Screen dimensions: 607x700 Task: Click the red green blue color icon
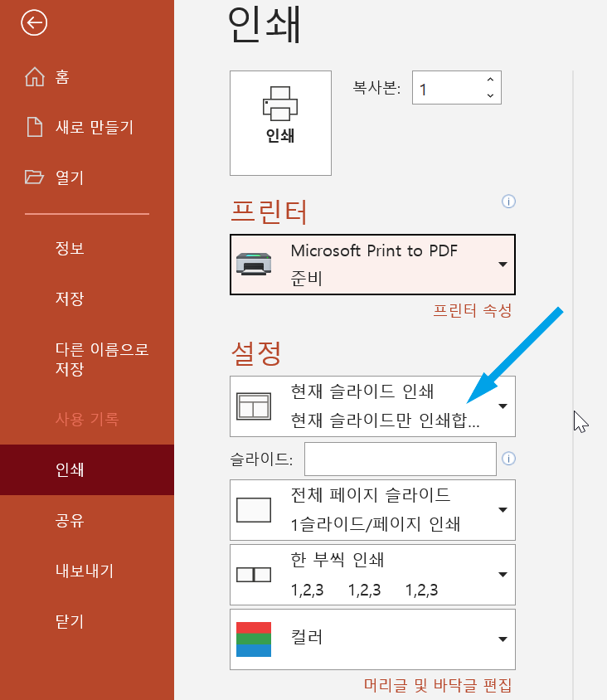click(254, 639)
